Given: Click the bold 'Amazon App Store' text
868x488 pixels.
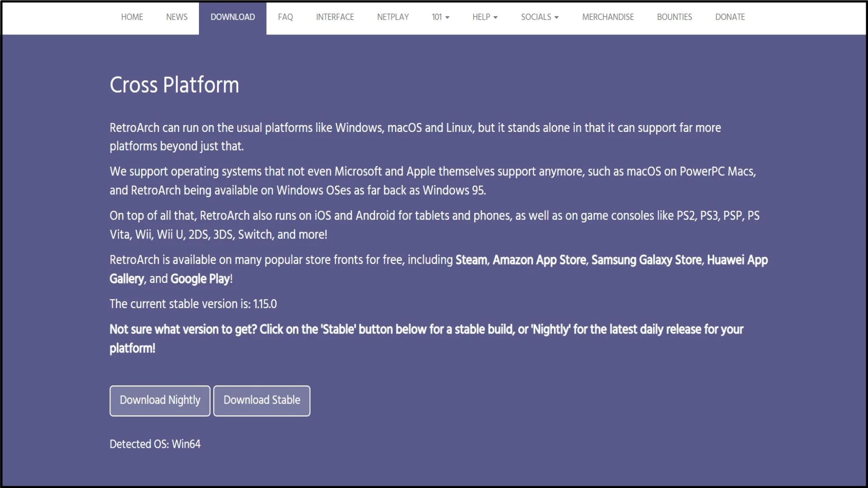Looking at the screenshot, I should (539, 260).
